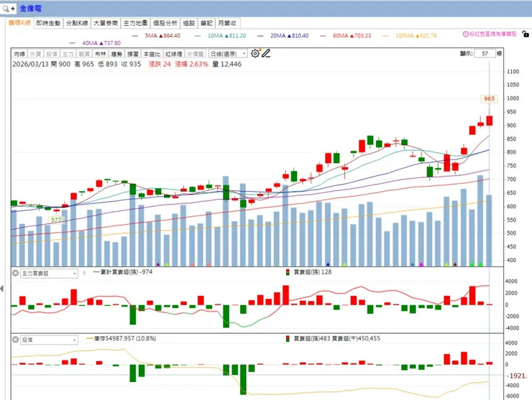
Task: Toggle the 均線 moving average overlay
Action: pyautogui.click(x=19, y=54)
